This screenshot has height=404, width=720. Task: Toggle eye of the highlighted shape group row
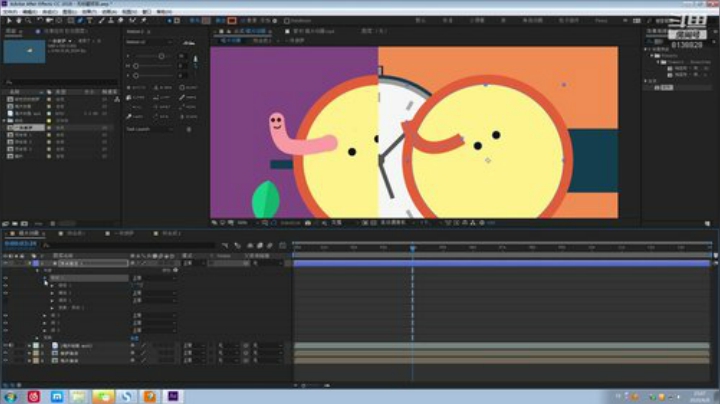point(5,278)
